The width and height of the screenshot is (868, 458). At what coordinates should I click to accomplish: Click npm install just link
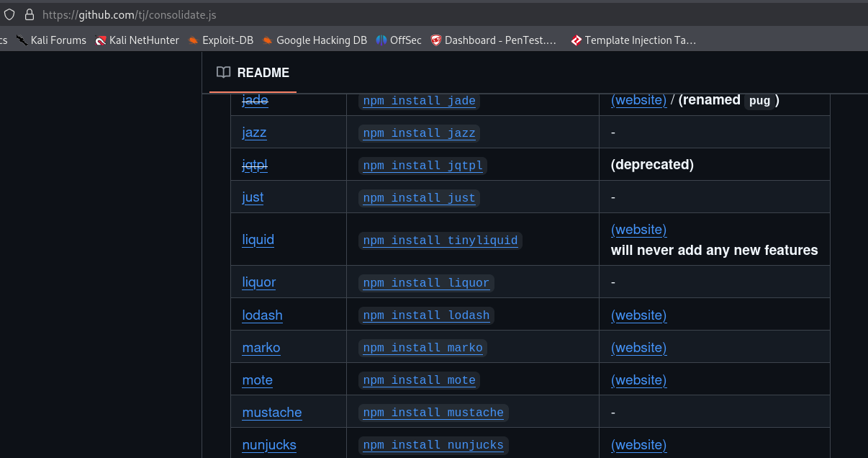(419, 198)
